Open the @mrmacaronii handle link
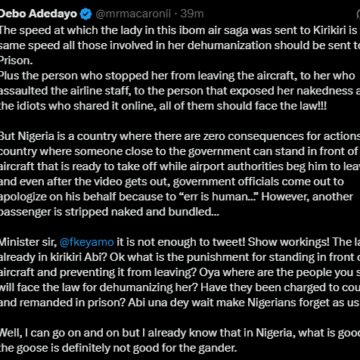Screen dimensions: 360x360 tap(133, 14)
